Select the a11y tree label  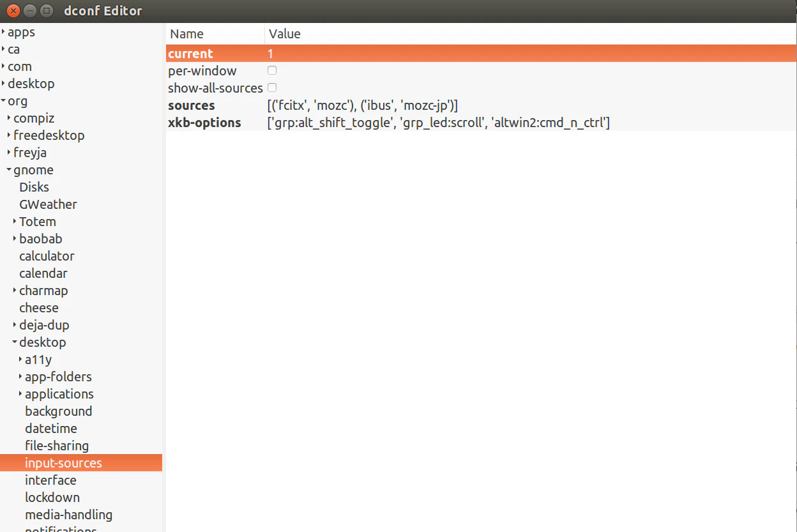(x=38, y=360)
